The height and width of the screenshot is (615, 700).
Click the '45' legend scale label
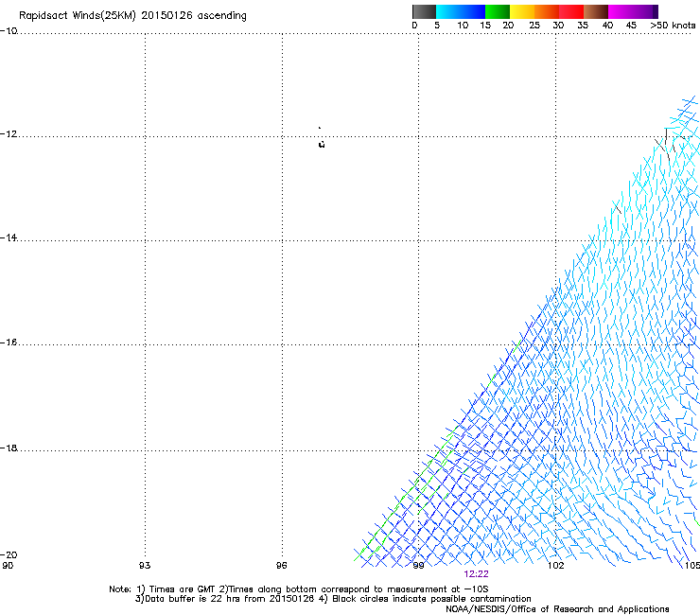point(631,26)
